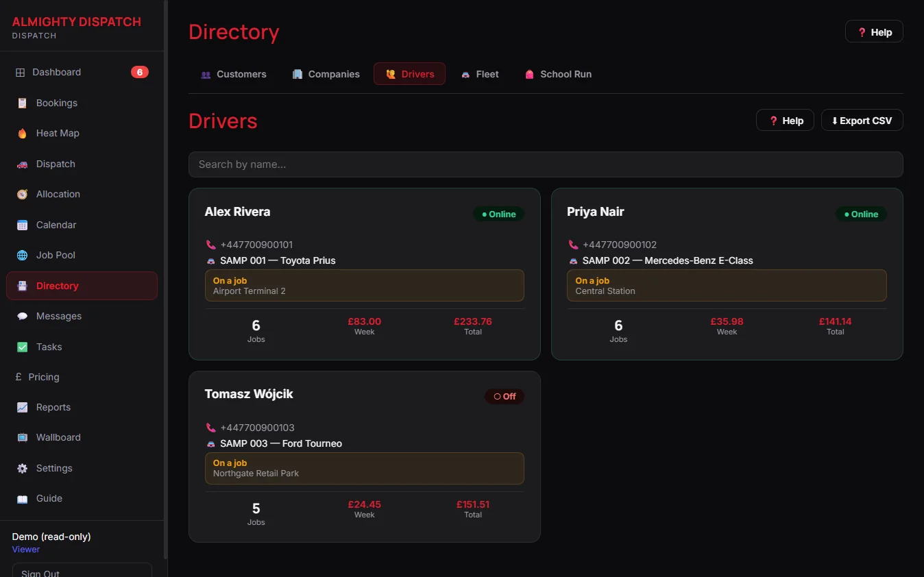Click the Bookings clipboard icon

(22, 103)
